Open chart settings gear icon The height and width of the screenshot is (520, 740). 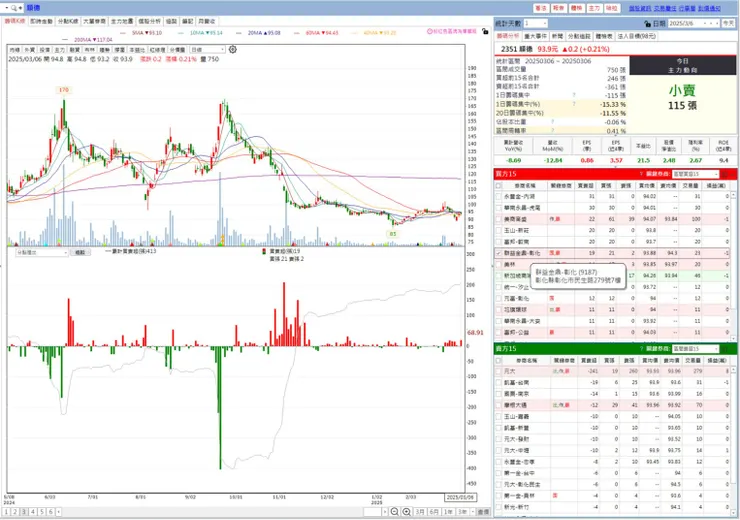[233, 49]
